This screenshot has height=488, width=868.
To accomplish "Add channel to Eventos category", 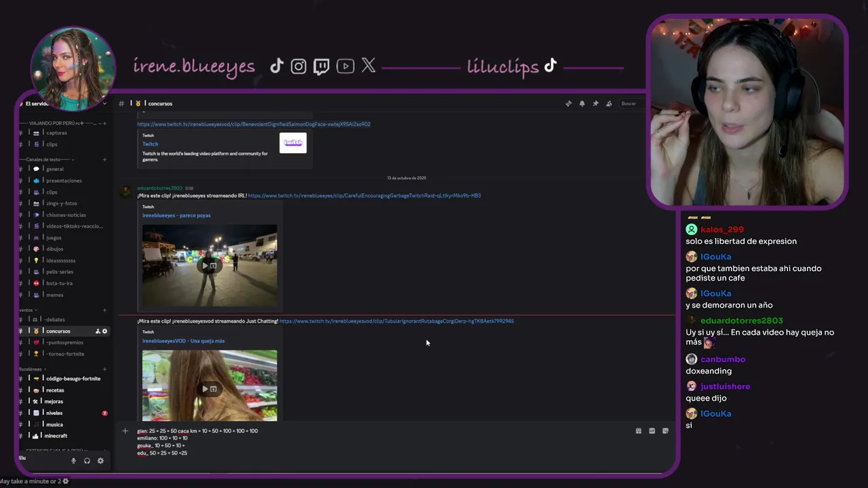I will click(104, 310).
